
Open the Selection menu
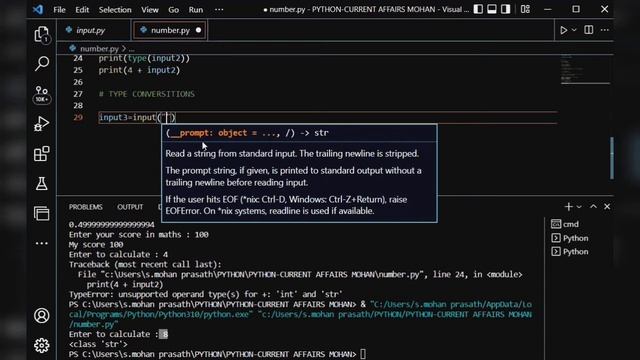click(115, 9)
